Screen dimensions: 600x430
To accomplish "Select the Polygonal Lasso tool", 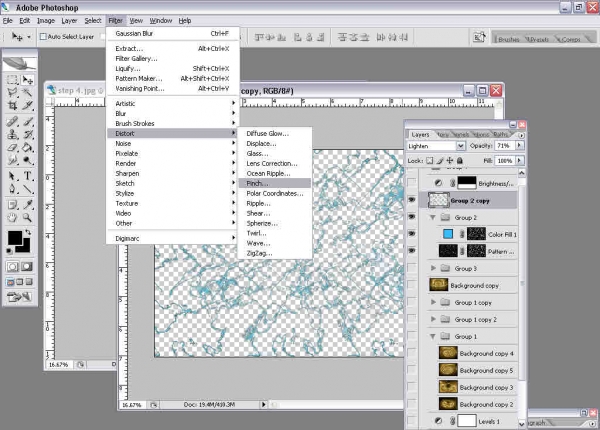I will tap(12, 92).
